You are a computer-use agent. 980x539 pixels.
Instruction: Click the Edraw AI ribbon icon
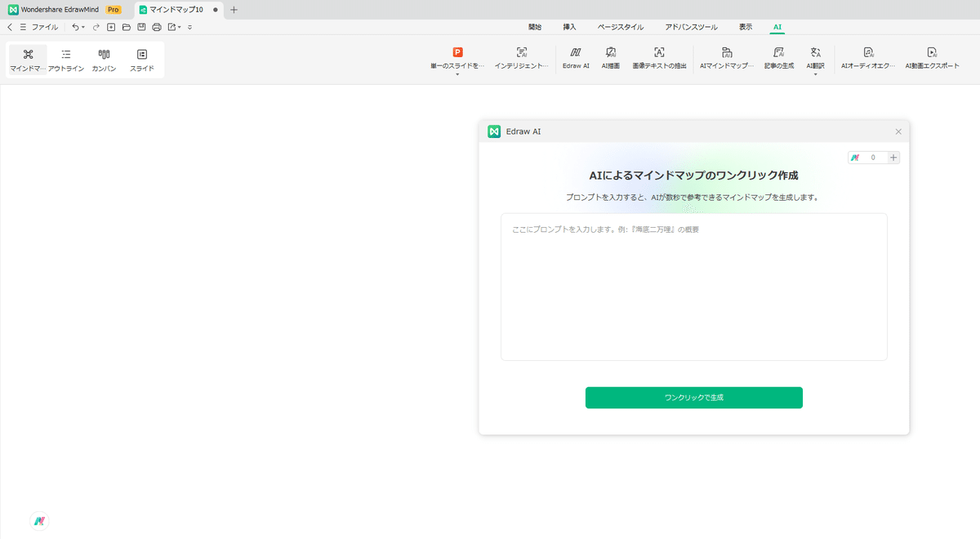[576, 57]
